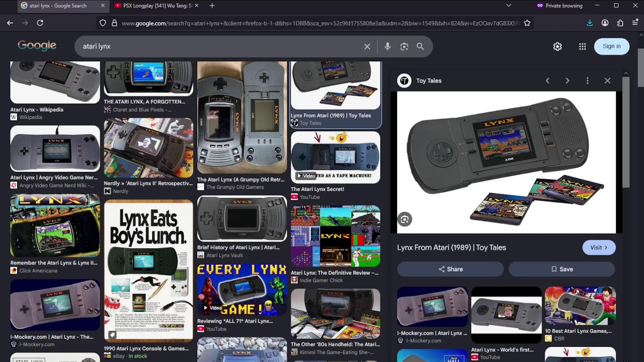Image resolution: width=644 pixels, height=362 pixels.
Task: Share the previewed image
Action: tap(450, 269)
